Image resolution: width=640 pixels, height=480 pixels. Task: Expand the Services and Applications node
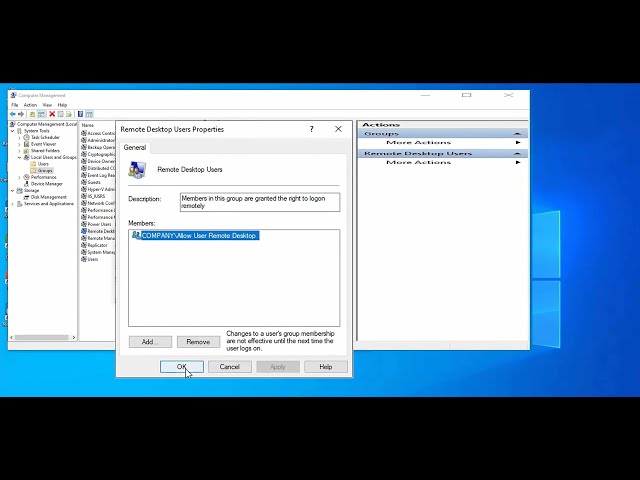pos(13,204)
